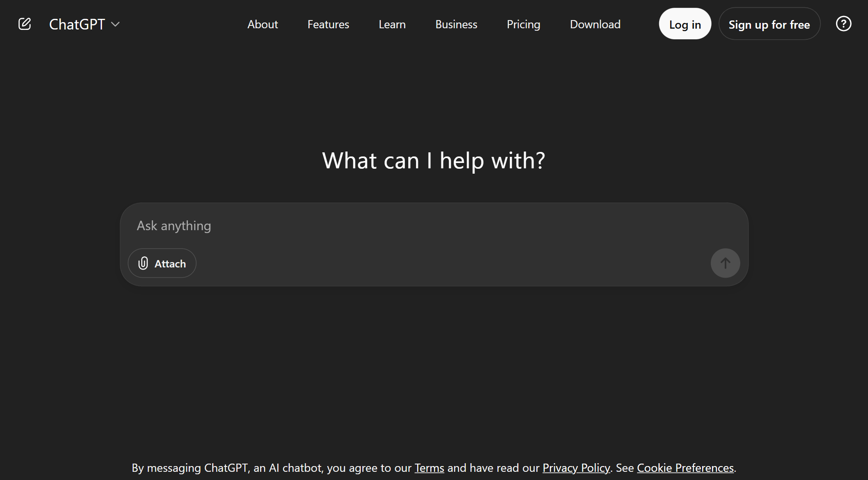Open the About page
This screenshot has height=480, width=868.
point(262,24)
